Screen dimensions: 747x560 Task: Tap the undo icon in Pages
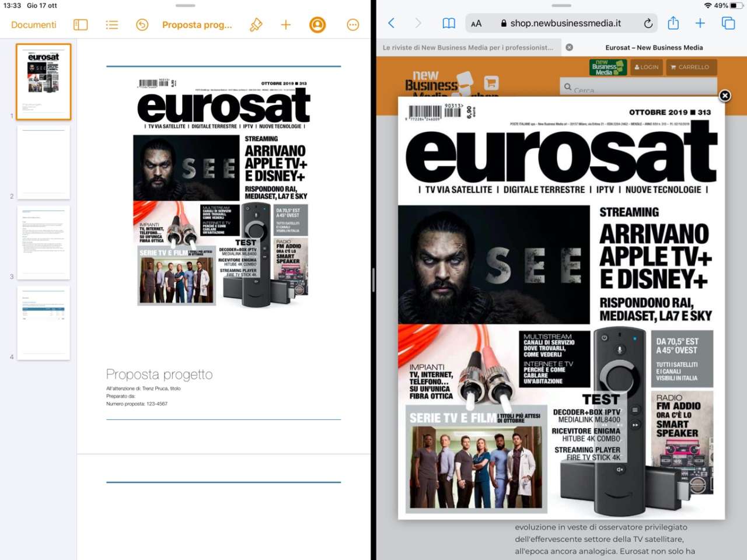click(x=142, y=24)
